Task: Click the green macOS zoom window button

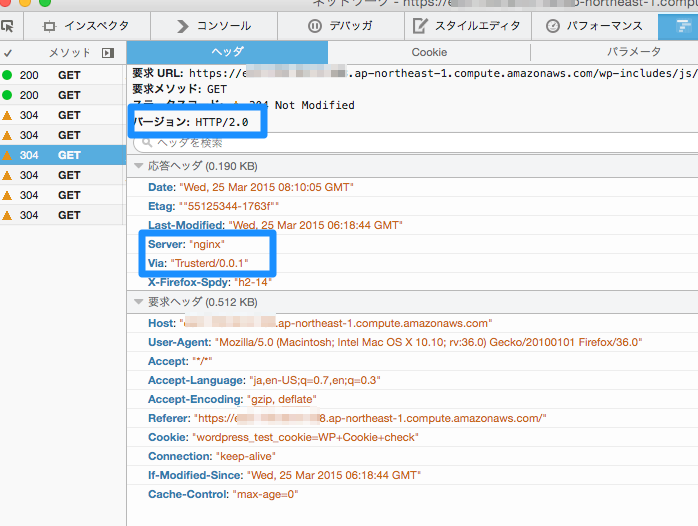Action: 45,2
